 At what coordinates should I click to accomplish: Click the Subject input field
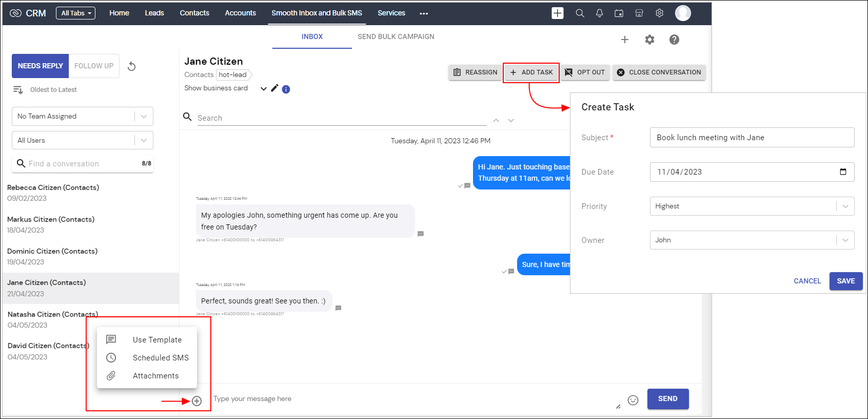coord(752,137)
